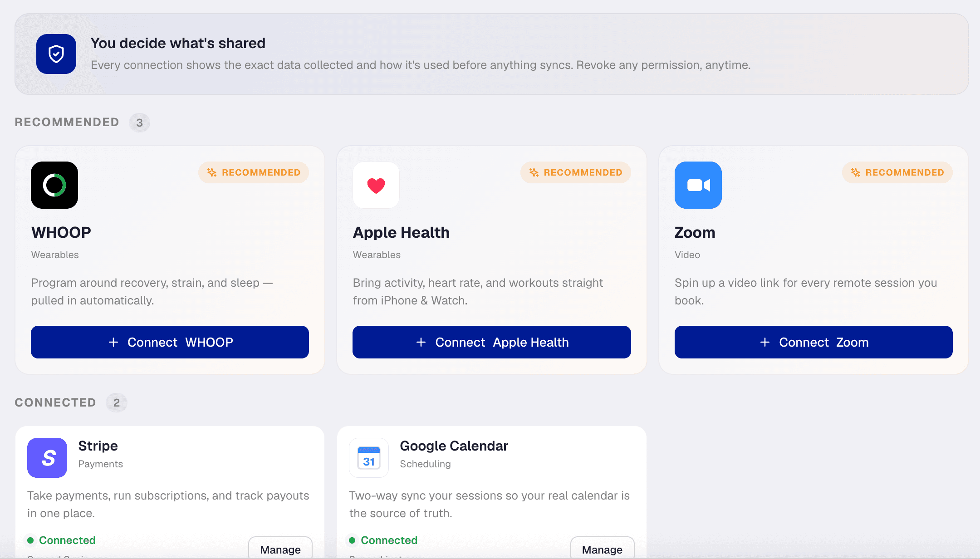Click the Zoom card title
Viewport: 980px width, 559px height.
click(695, 232)
